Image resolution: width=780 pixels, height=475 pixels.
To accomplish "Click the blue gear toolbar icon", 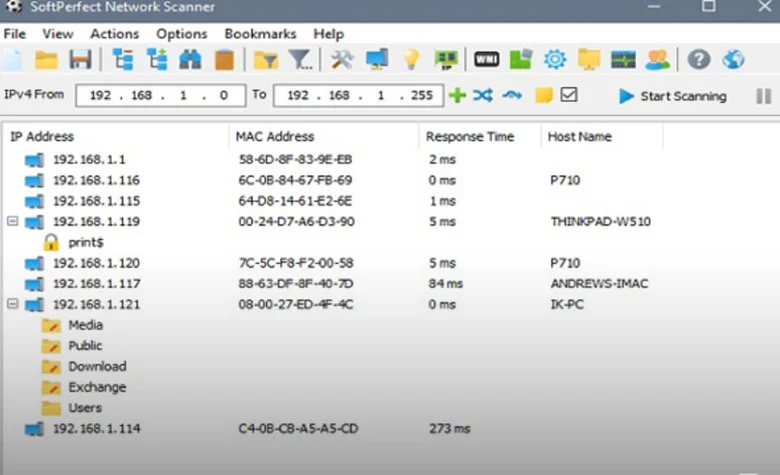I will (x=555, y=60).
